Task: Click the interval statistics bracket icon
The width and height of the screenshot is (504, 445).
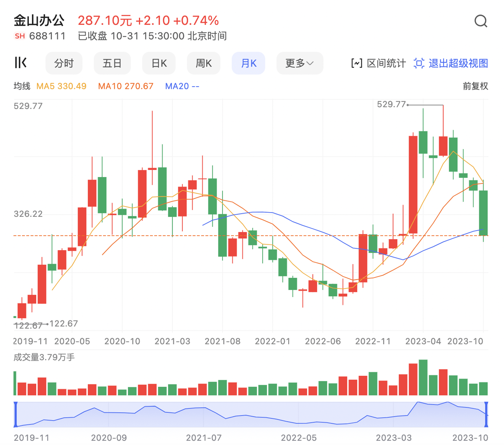Action: [x=356, y=63]
